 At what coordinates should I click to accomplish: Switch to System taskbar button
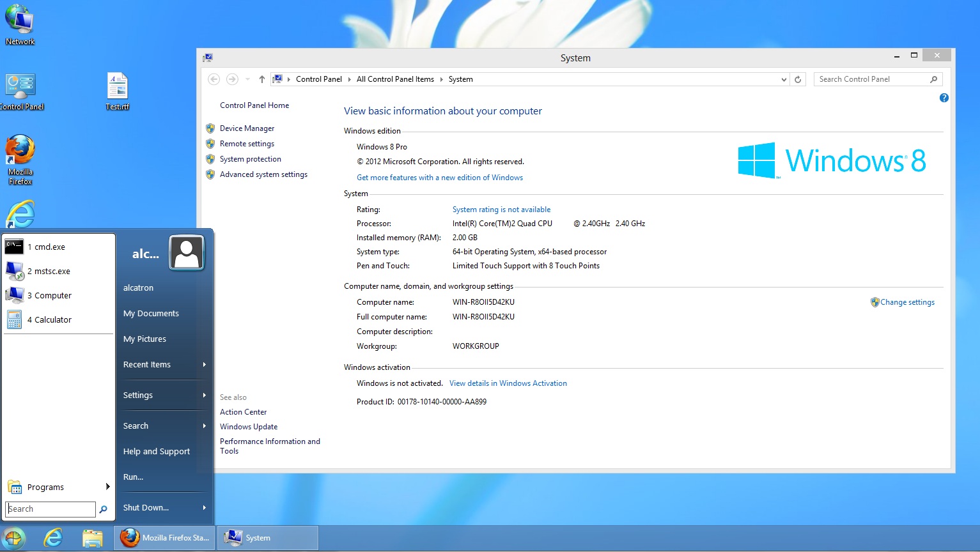point(268,538)
